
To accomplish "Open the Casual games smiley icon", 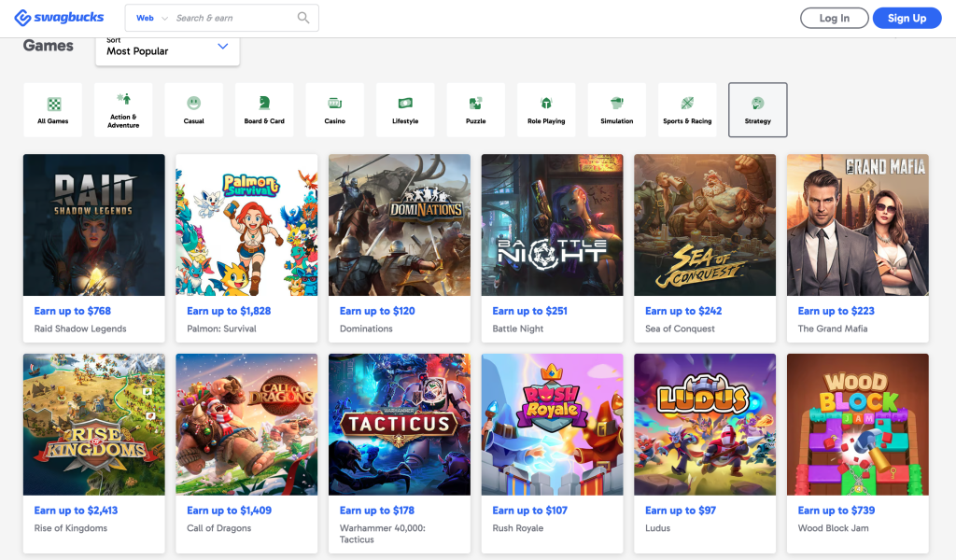I will 193,103.
